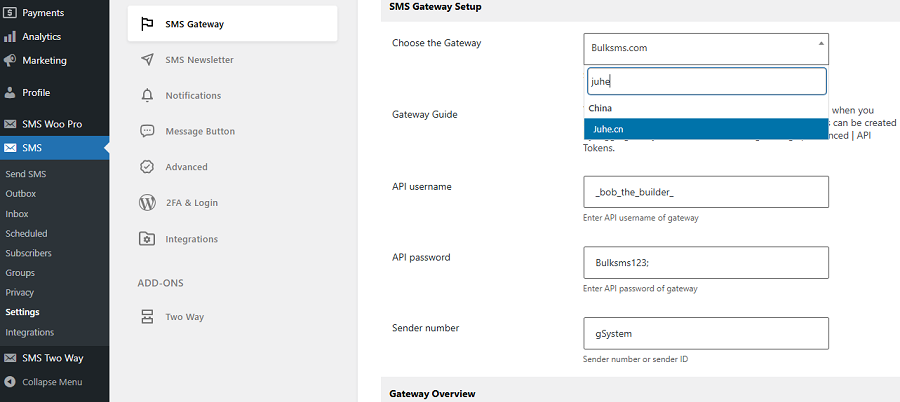Click the SMS Gateway Setup heading
The image size is (900, 402).
pyautogui.click(x=435, y=7)
